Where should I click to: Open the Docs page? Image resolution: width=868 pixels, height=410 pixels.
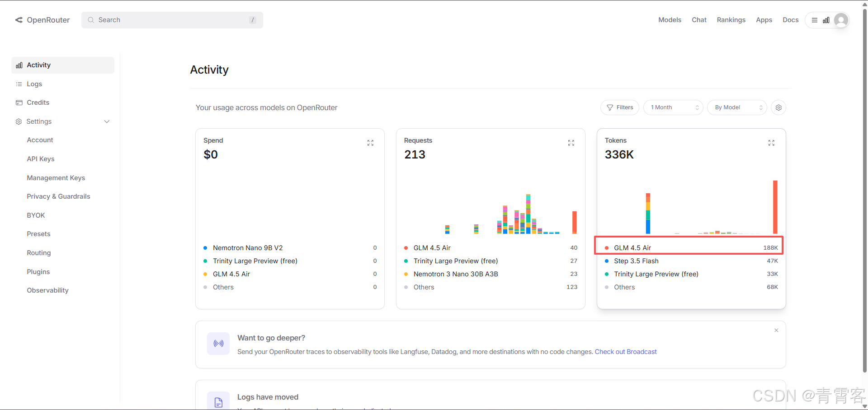pos(791,20)
